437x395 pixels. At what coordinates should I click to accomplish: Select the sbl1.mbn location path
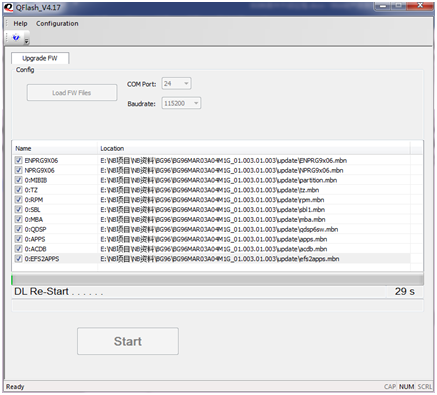(213, 210)
